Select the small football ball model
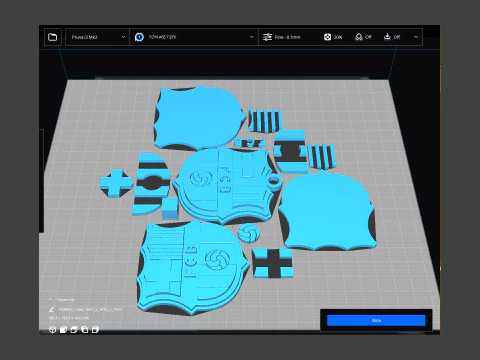480x360 pixels. 249,233
